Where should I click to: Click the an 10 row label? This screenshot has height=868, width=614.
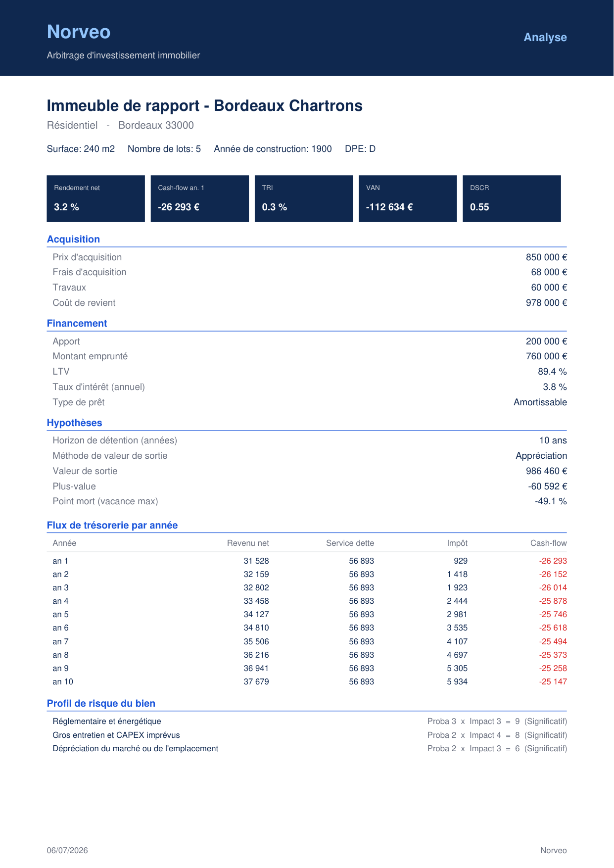tap(63, 682)
